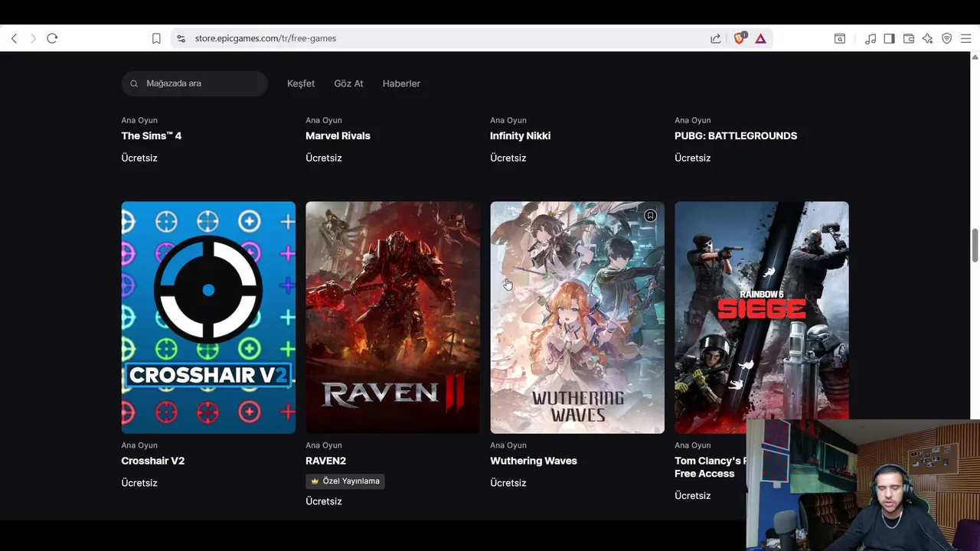Click 'Ücretsiz' under Tom Clancy's Free Access
This screenshot has height=551, width=980.
[x=693, y=496]
